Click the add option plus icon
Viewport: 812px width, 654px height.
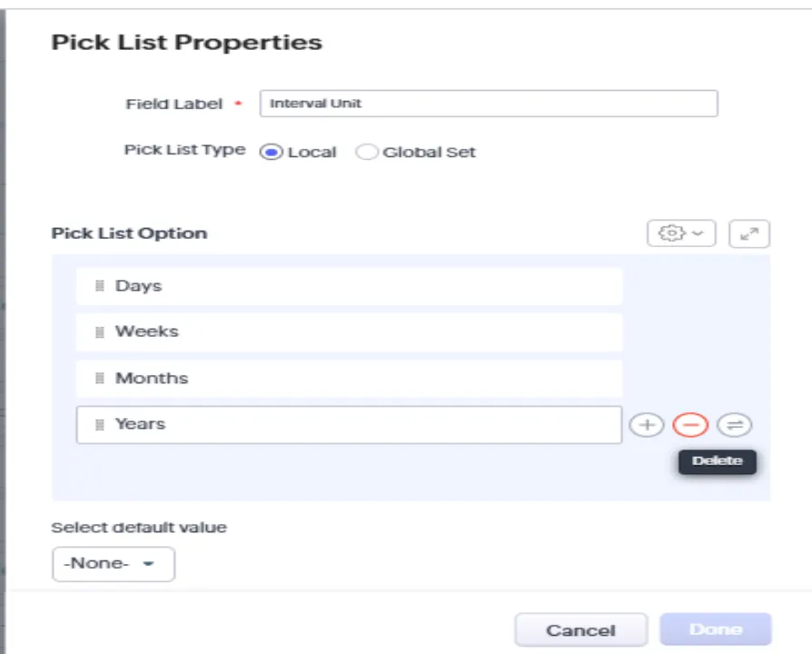tap(647, 425)
